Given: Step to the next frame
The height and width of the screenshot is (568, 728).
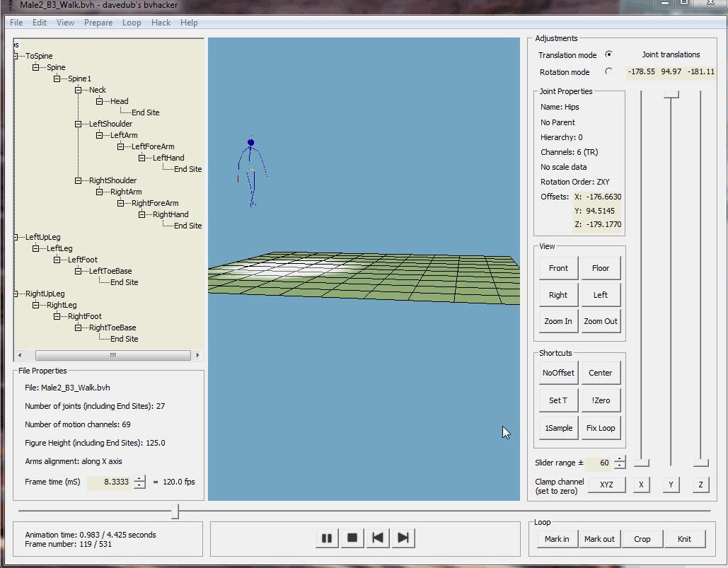Looking at the screenshot, I should (403, 538).
